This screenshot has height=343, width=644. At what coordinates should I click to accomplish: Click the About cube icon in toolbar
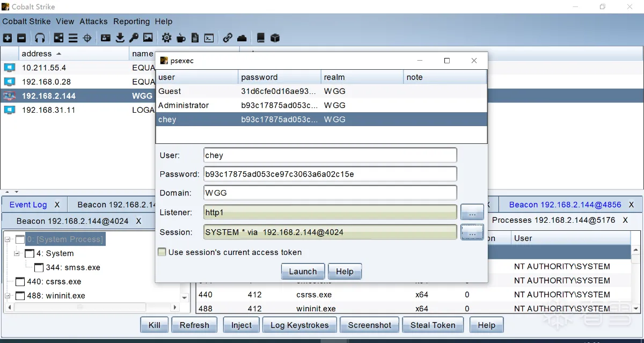click(x=275, y=38)
